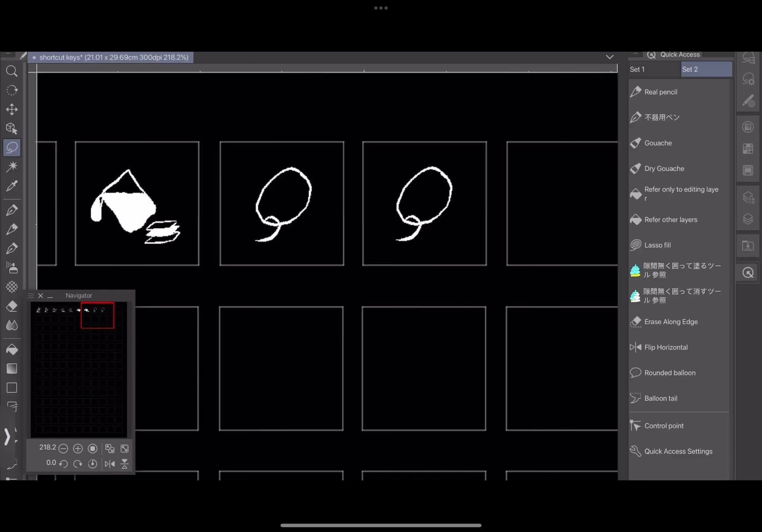This screenshot has width=762, height=532.
Task: Switch to Set 1 tab in Quick Access
Action: [x=654, y=69]
